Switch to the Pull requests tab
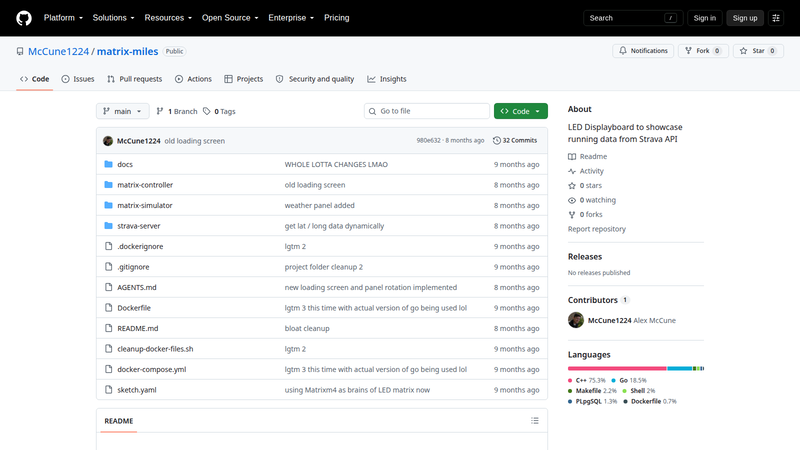Image resolution: width=800 pixels, height=450 pixels. click(x=135, y=79)
